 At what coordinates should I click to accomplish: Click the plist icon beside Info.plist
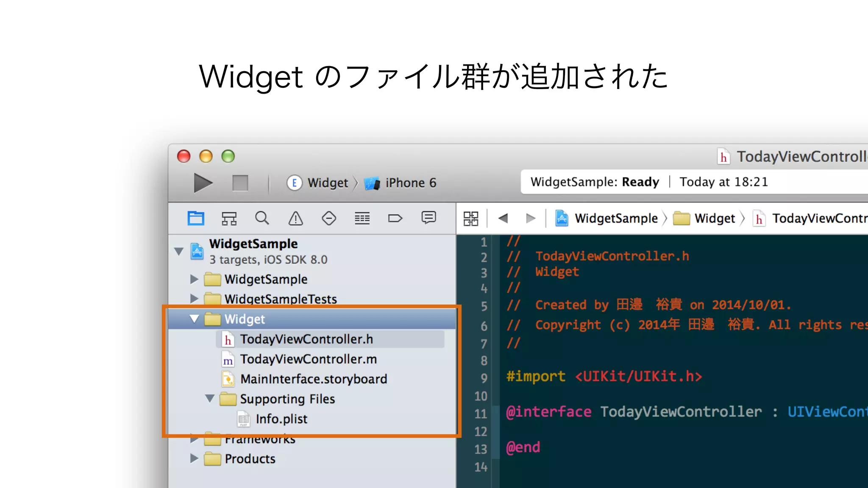coord(244,419)
